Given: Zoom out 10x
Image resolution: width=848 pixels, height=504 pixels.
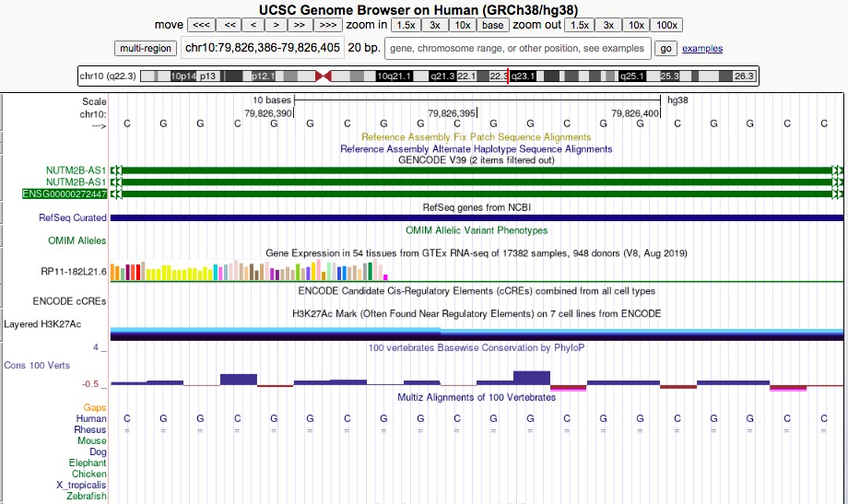Looking at the screenshot, I should 636,25.
